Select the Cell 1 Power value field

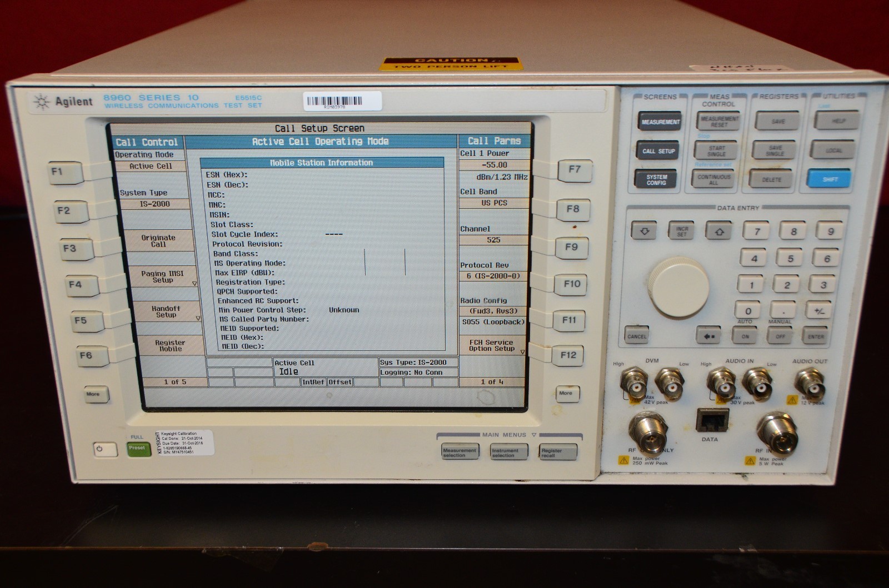(x=494, y=165)
